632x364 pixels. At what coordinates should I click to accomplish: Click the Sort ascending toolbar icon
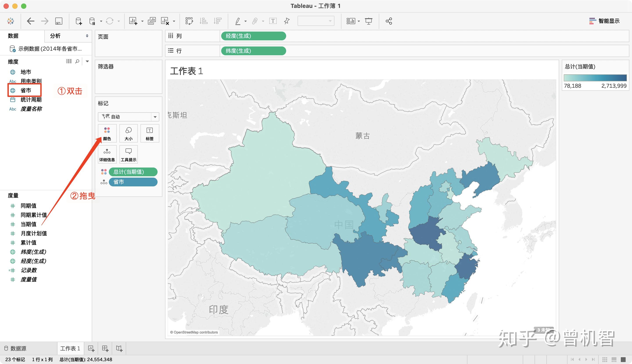(x=203, y=21)
